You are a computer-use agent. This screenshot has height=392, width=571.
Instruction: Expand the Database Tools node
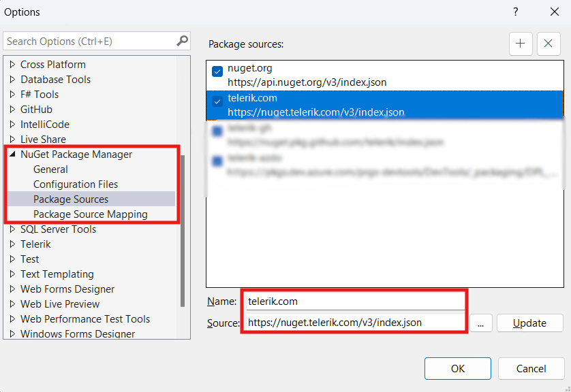click(12, 79)
